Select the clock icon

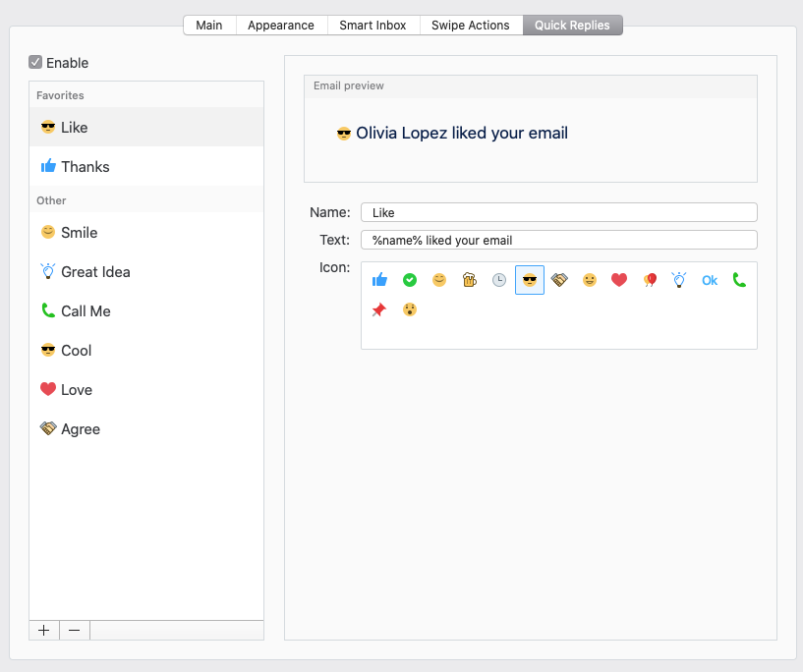(499, 280)
